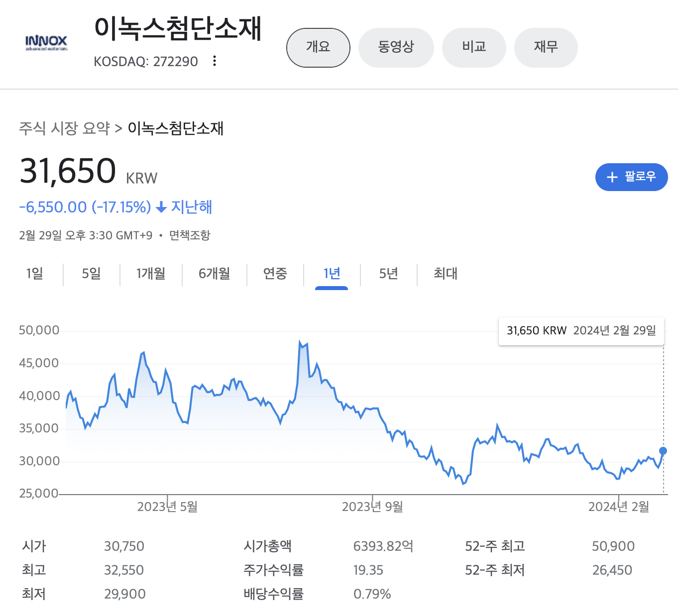Click the blue down arrow beside -17.15%
The height and width of the screenshot is (616, 678).
161,207
